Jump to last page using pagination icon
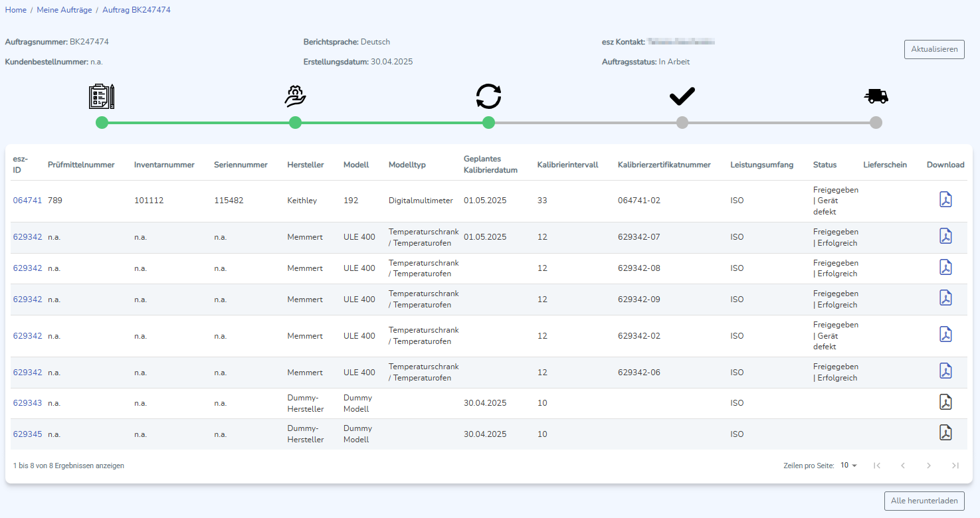This screenshot has width=980, height=518. pos(955,466)
